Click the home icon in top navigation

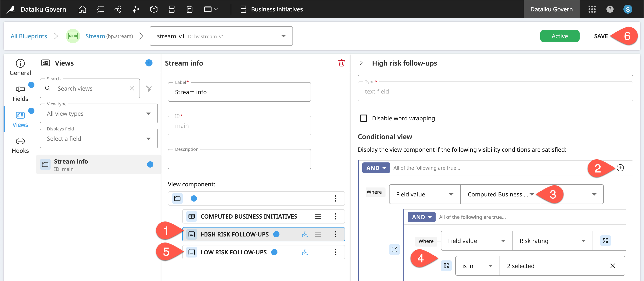coord(82,9)
